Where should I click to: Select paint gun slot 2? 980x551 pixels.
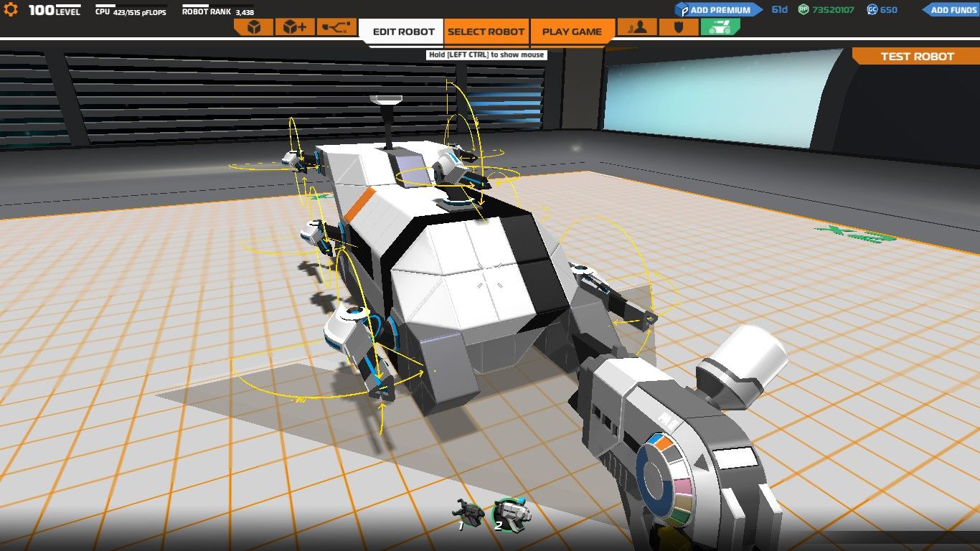[x=511, y=512]
